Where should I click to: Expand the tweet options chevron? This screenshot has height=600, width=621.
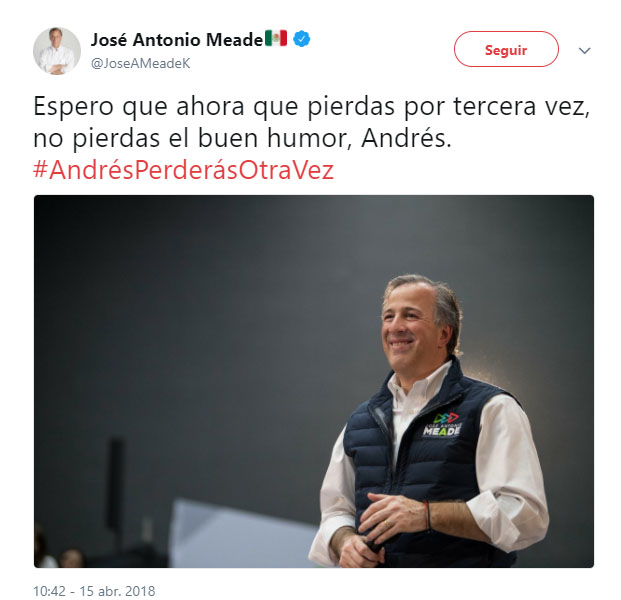(585, 50)
